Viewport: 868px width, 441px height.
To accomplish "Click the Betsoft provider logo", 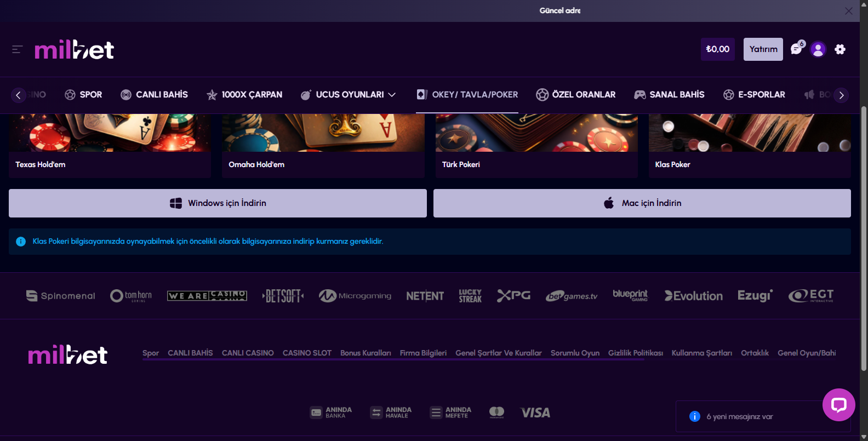I will pyautogui.click(x=283, y=296).
